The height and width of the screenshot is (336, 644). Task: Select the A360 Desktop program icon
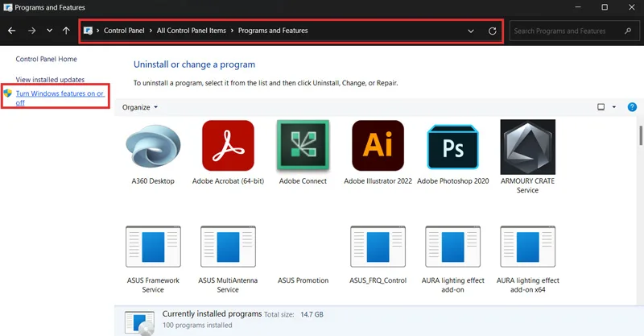pyautogui.click(x=153, y=147)
